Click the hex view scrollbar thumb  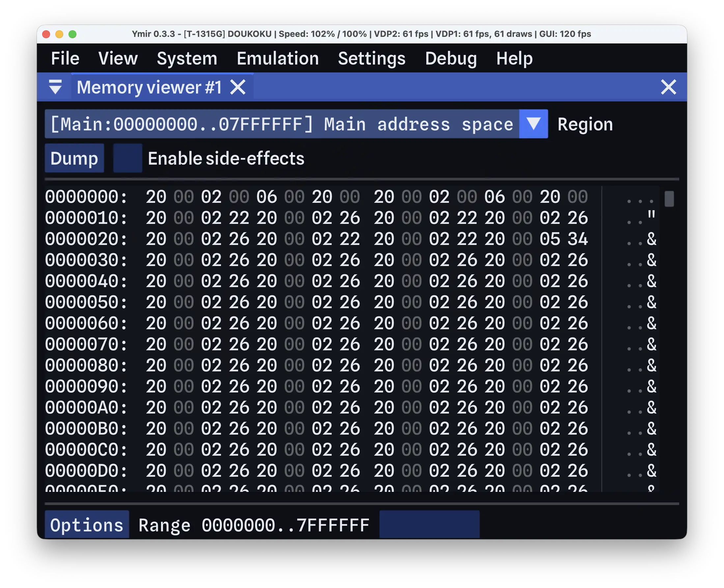tap(669, 199)
